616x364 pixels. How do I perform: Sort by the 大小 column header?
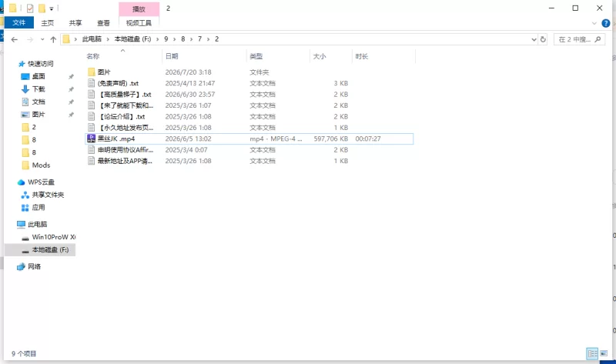point(320,56)
